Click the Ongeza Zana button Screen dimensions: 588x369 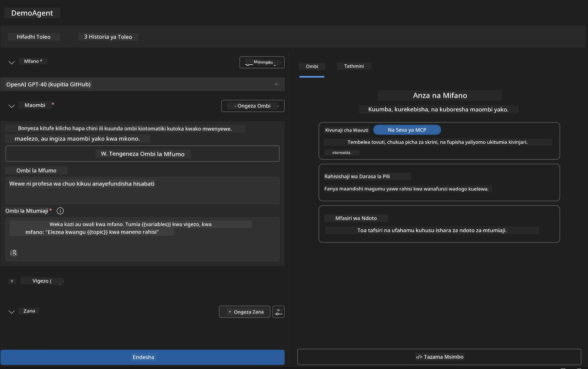coord(245,312)
